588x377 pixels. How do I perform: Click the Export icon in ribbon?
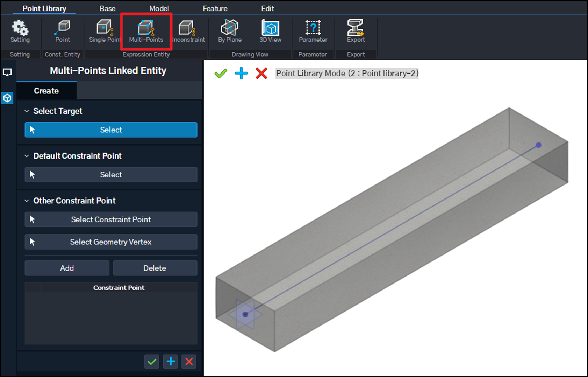(x=356, y=31)
